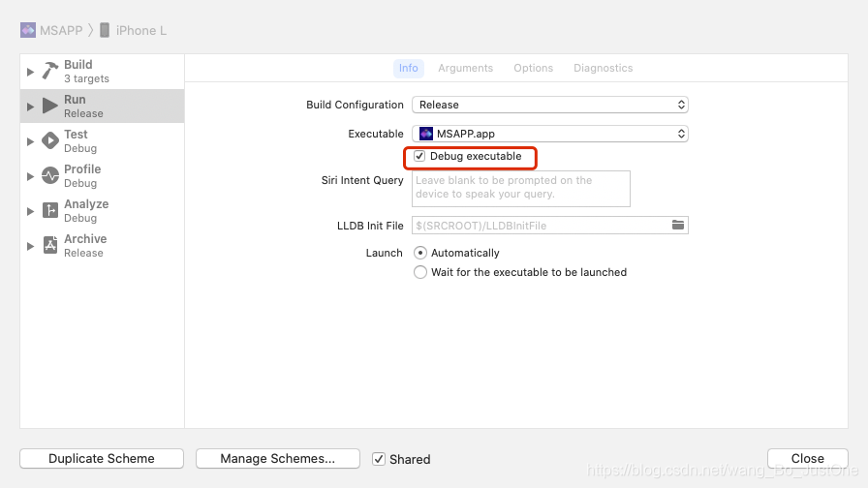This screenshot has height=488, width=868.
Task: Select the Build 3 targets row
Action: pos(103,72)
